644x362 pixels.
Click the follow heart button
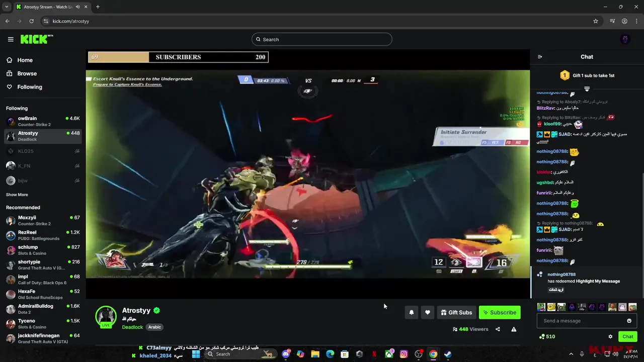(428, 312)
